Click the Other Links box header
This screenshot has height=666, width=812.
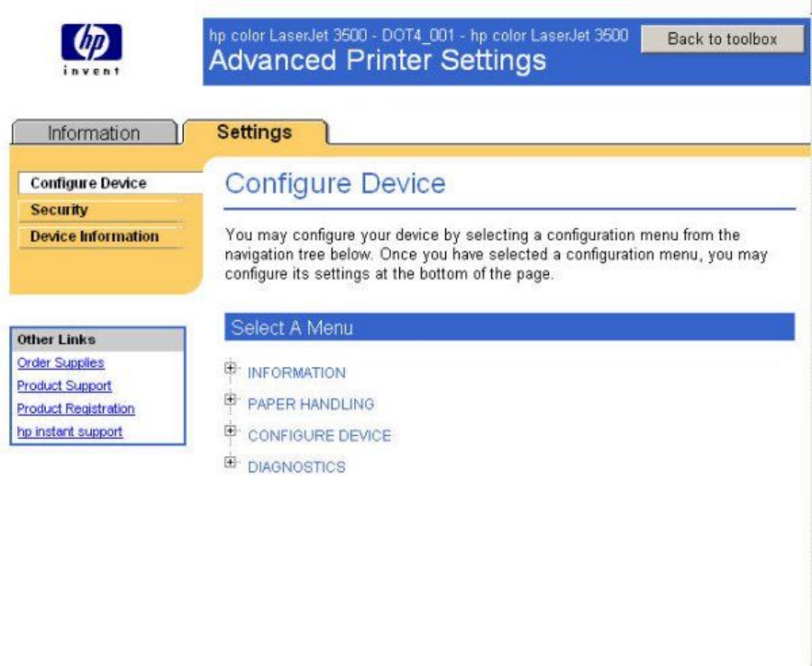(97, 340)
